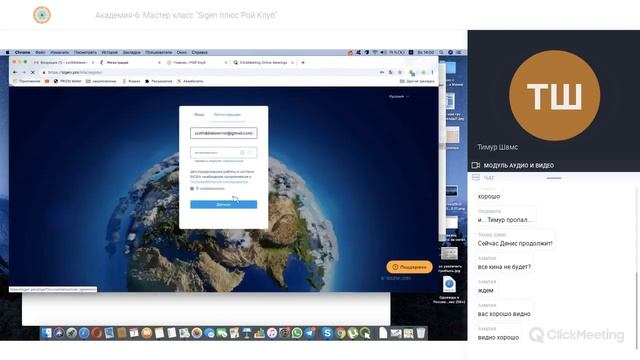Open iTunes music icon in Dock
This screenshot has height=360, width=640.
click(272, 333)
